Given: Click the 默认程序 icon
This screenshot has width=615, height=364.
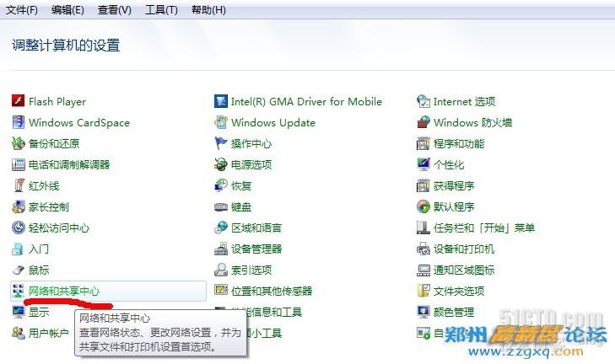Looking at the screenshot, I should 423,206.
